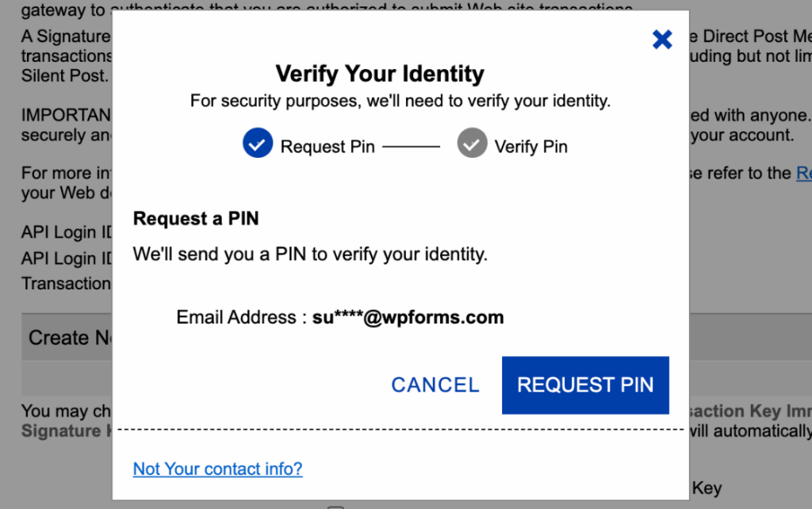The image size is (812, 509).
Task: Click the blue Request Pin checkmark circle
Action: [256, 143]
